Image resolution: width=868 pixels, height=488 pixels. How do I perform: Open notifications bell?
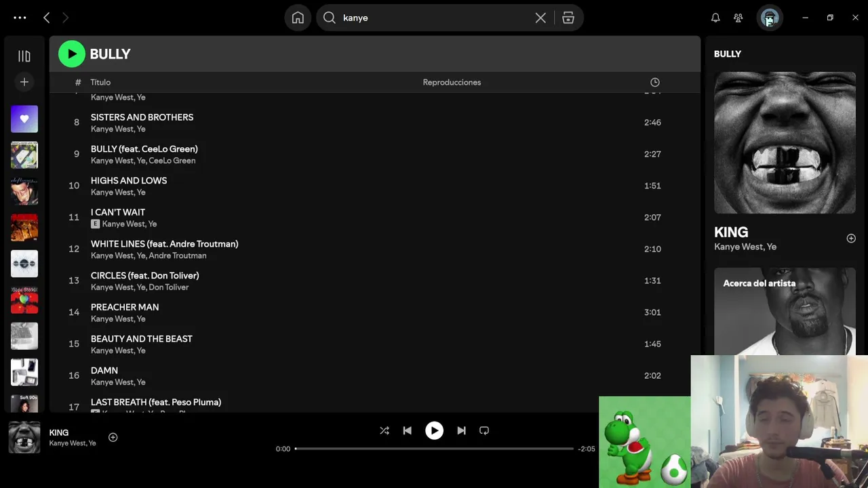[x=715, y=18]
